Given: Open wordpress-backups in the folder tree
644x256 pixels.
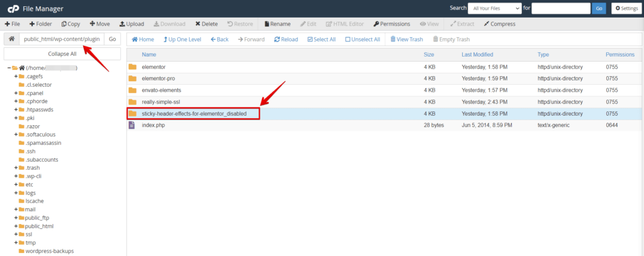Looking at the screenshot, I should [50, 251].
